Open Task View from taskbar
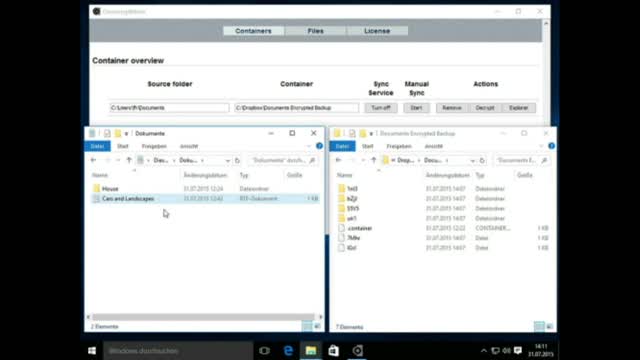 [264, 351]
